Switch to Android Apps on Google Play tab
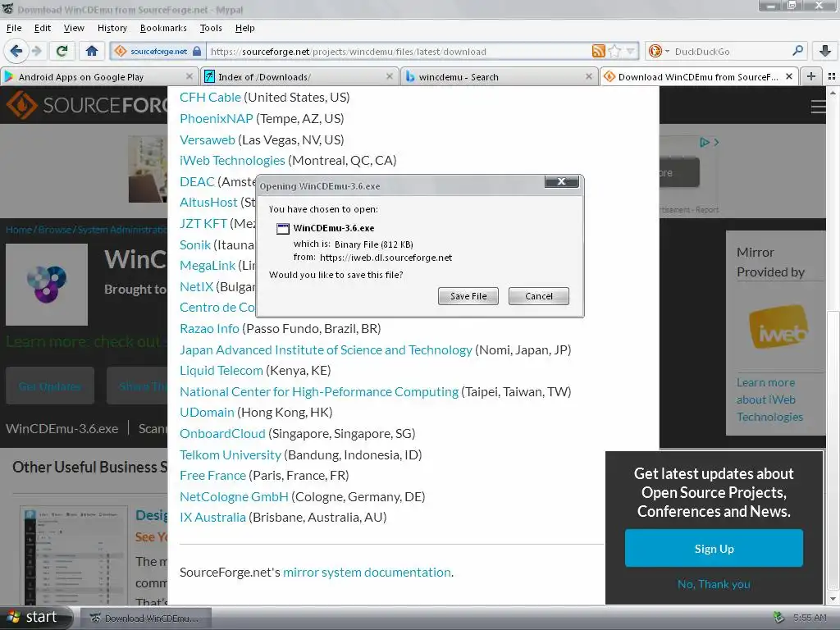 [99, 76]
